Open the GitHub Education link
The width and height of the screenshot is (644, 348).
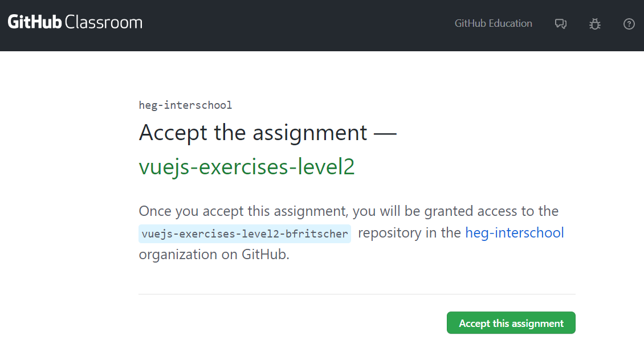click(493, 23)
